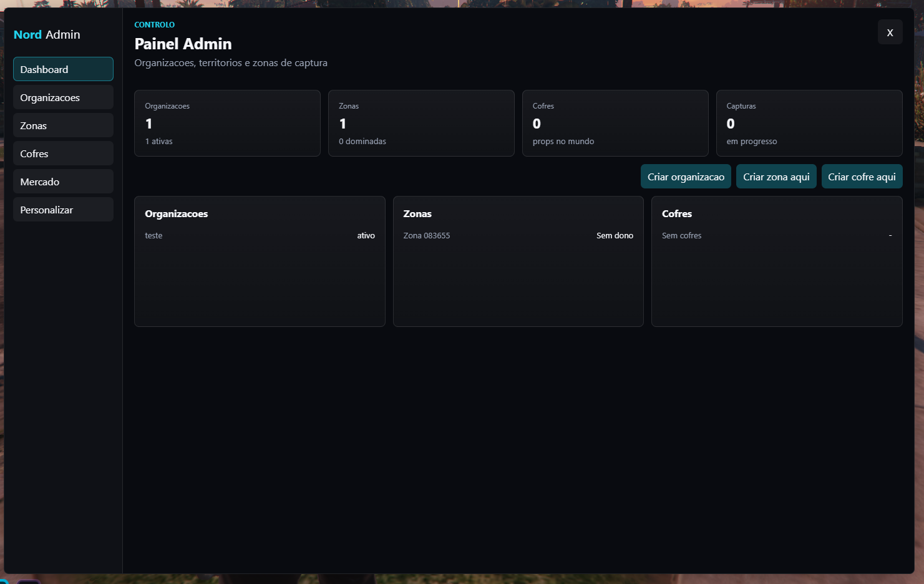Viewport: 924px width, 584px height.
Task: Click the 'Painel Admin' heading
Action: [183, 44]
